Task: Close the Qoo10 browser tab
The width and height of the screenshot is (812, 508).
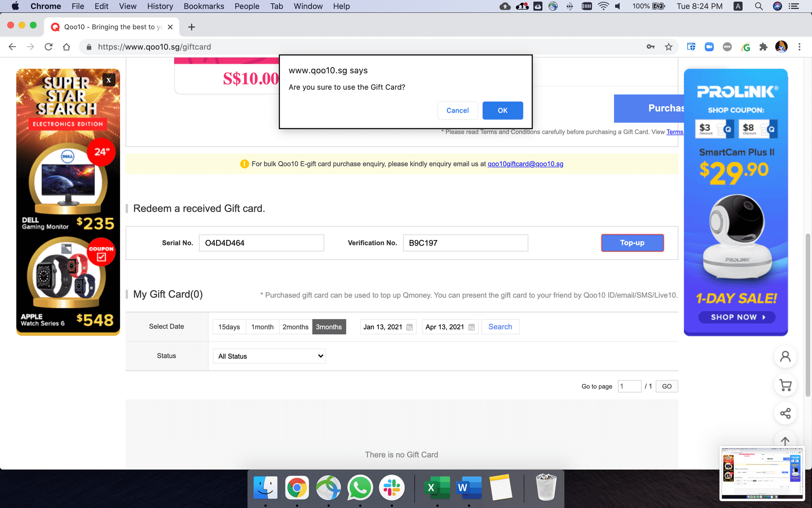Action: point(170,27)
